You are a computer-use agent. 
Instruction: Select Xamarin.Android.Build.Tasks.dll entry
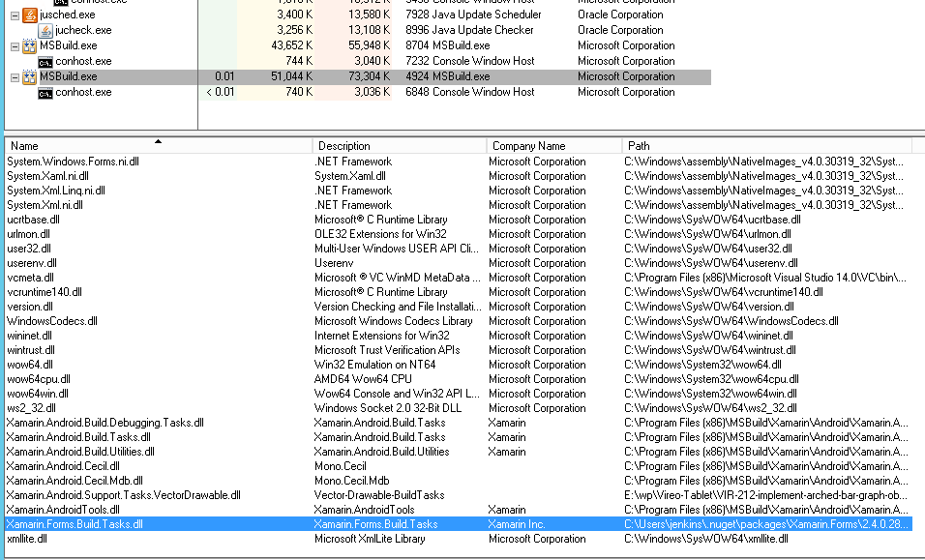(x=78, y=437)
